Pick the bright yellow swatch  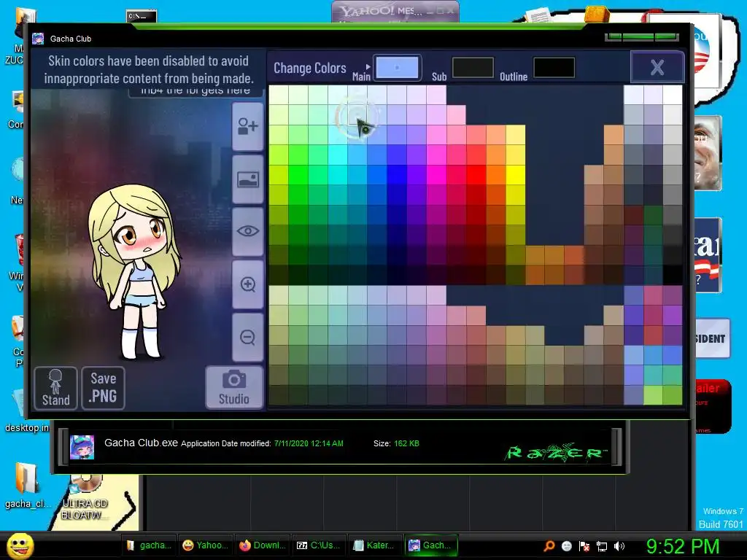pyautogui.click(x=516, y=175)
